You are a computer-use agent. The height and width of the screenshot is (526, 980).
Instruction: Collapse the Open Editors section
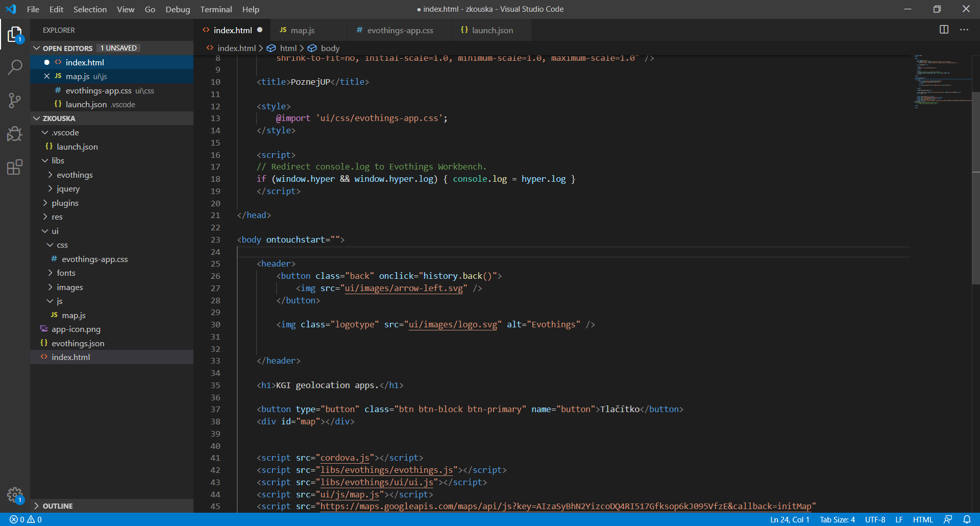(36, 48)
